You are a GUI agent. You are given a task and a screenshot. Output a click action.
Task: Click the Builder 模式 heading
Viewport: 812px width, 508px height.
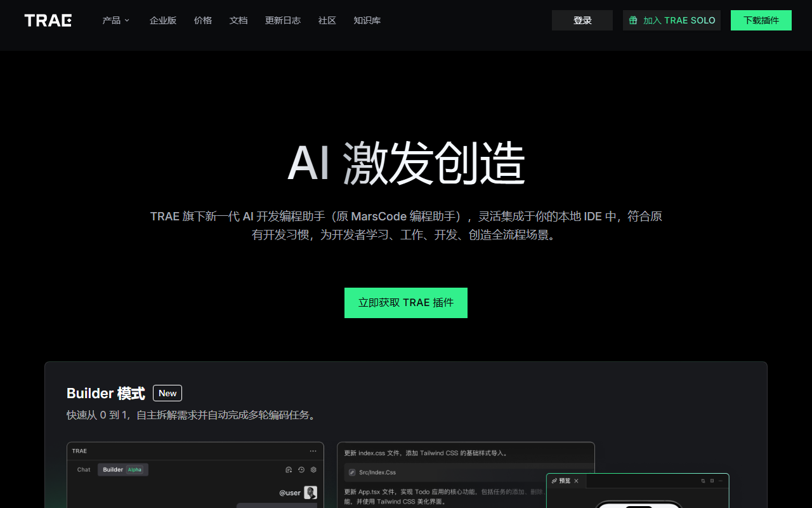[x=106, y=394]
